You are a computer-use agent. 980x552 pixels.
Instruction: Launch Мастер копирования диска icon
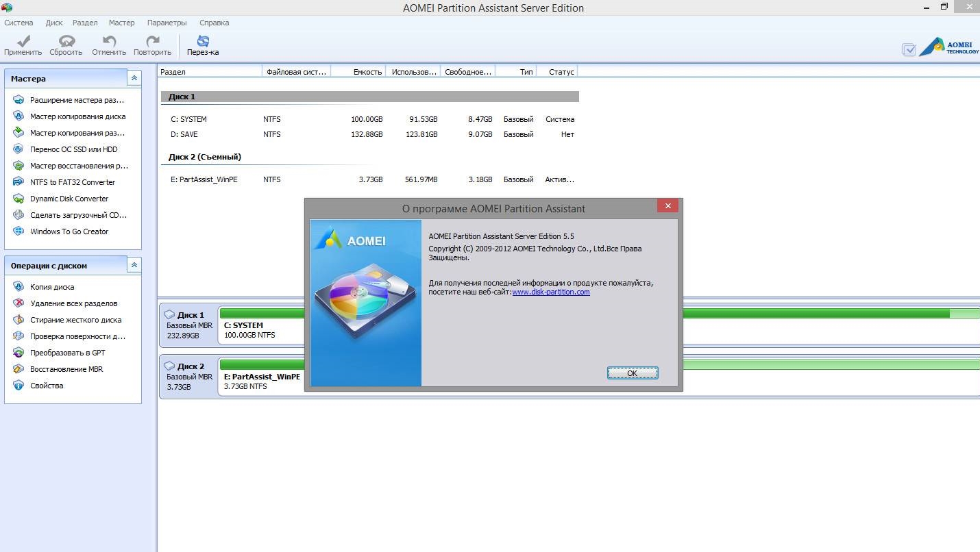pos(19,116)
